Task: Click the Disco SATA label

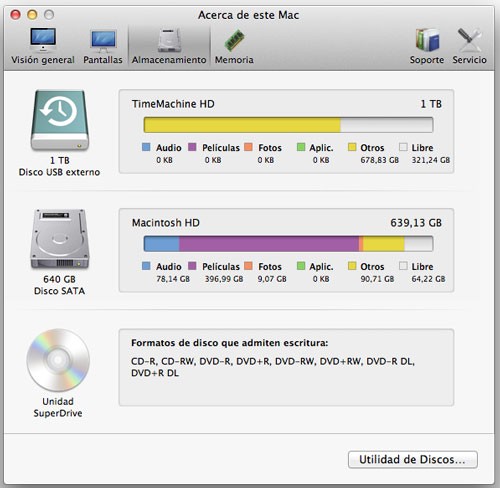Action: 59,291
